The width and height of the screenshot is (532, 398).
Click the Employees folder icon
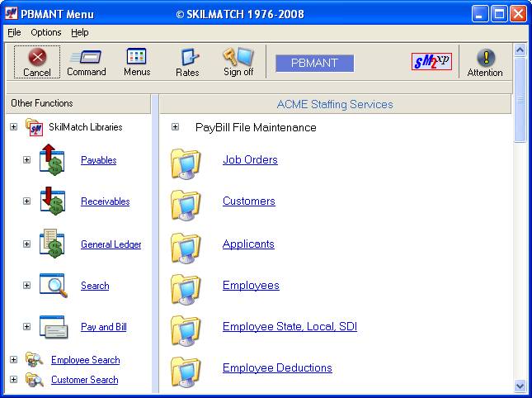click(186, 289)
